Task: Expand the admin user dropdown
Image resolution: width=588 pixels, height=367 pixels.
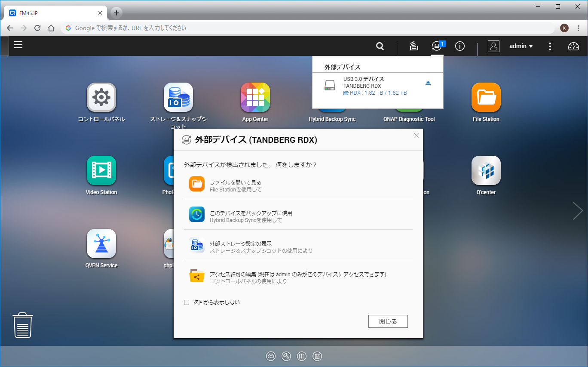Action: pyautogui.click(x=521, y=46)
